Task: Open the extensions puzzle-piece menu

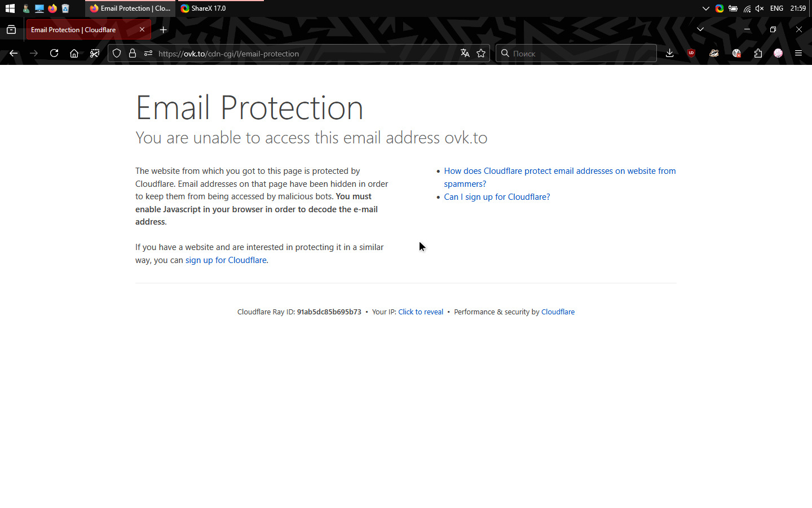Action: (x=758, y=53)
